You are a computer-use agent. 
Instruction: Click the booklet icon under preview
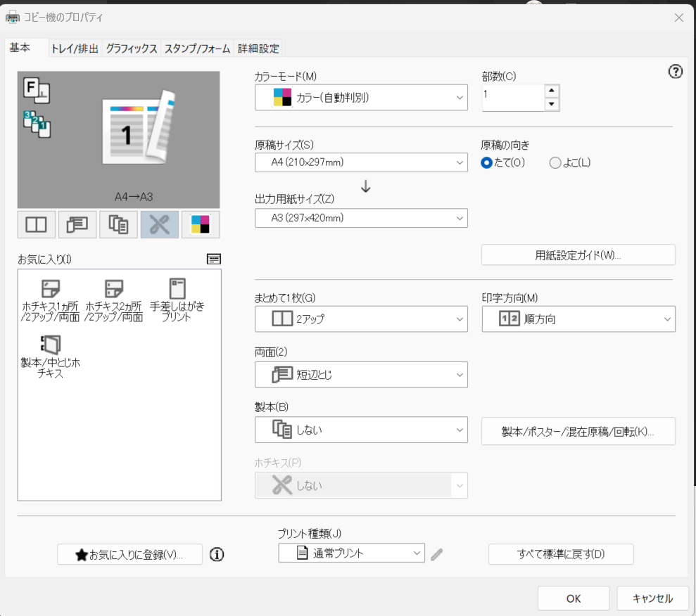click(118, 224)
